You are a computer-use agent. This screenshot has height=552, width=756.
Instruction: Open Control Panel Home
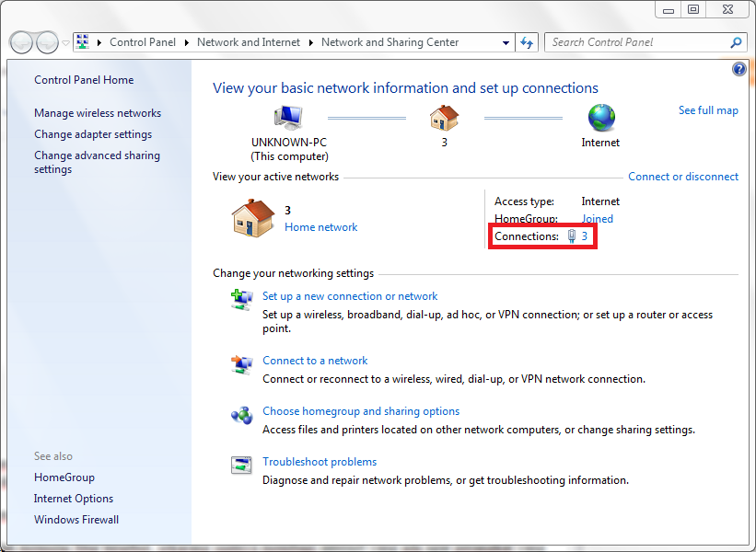click(84, 80)
